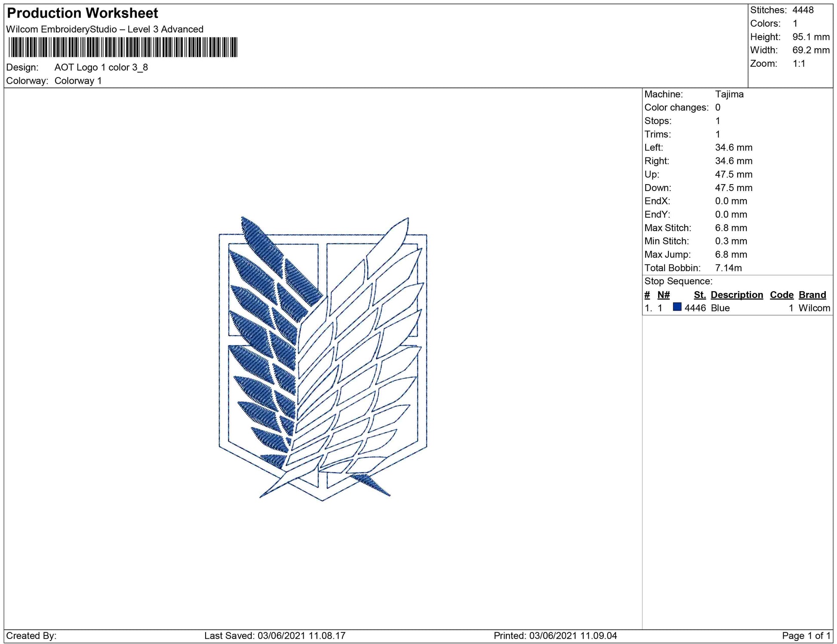This screenshot has height=644, width=837.
Task: Click the Machine value Tajima
Action: point(729,94)
